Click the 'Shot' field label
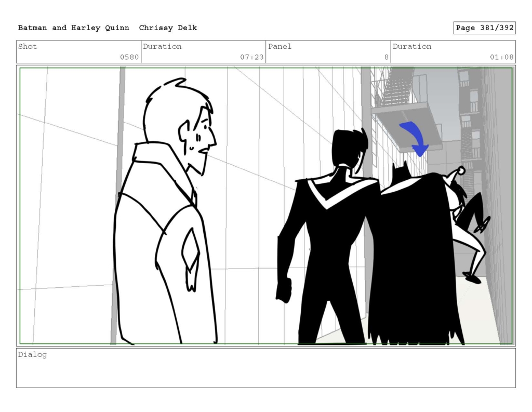This screenshot has width=532, height=412. click(28, 46)
